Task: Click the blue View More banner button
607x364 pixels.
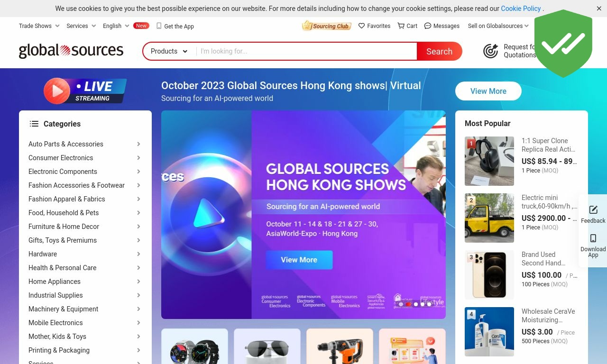Action: pyautogui.click(x=299, y=260)
